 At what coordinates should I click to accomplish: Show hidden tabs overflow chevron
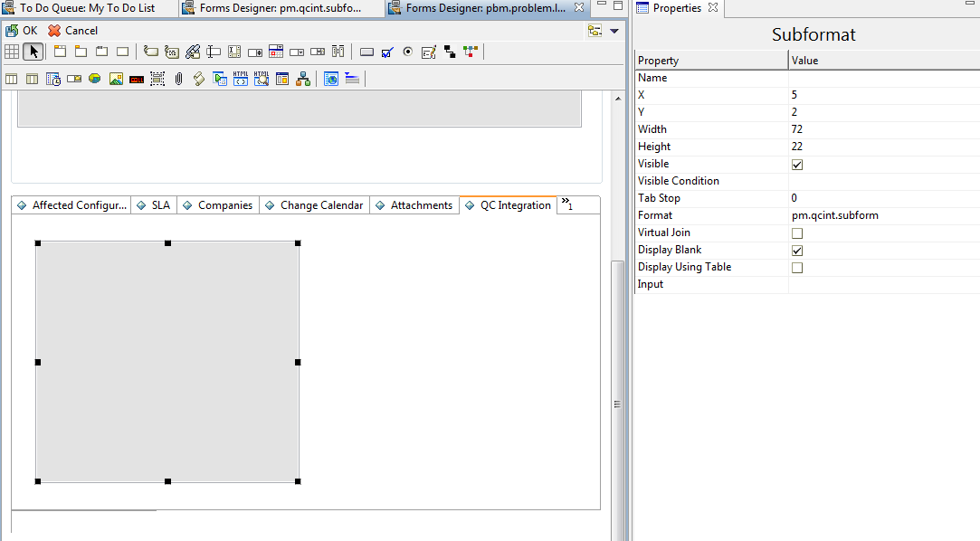[x=566, y=204]
